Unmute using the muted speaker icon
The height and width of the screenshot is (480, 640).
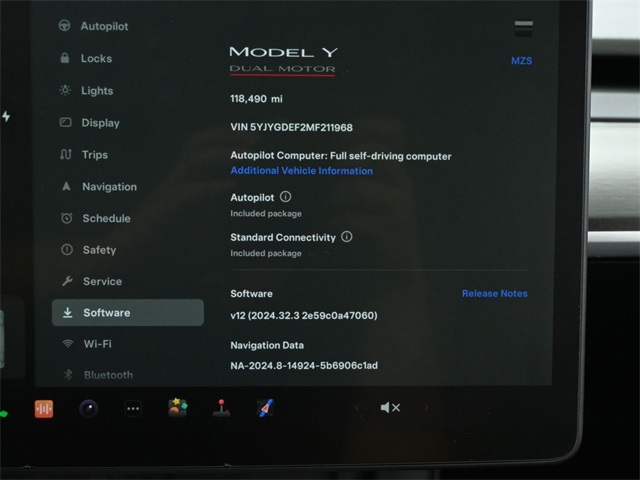(x=390, y=407)
